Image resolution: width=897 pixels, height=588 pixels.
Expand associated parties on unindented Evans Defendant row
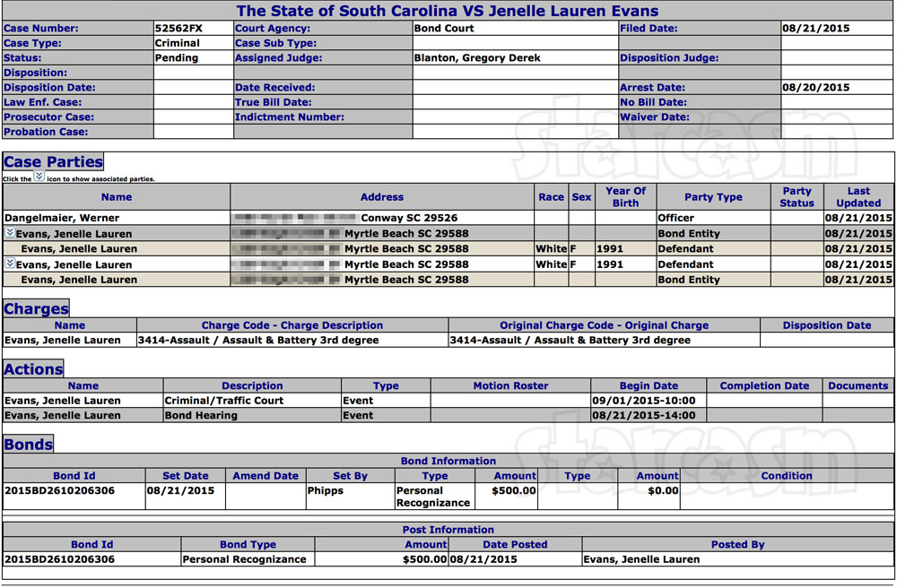10,264
